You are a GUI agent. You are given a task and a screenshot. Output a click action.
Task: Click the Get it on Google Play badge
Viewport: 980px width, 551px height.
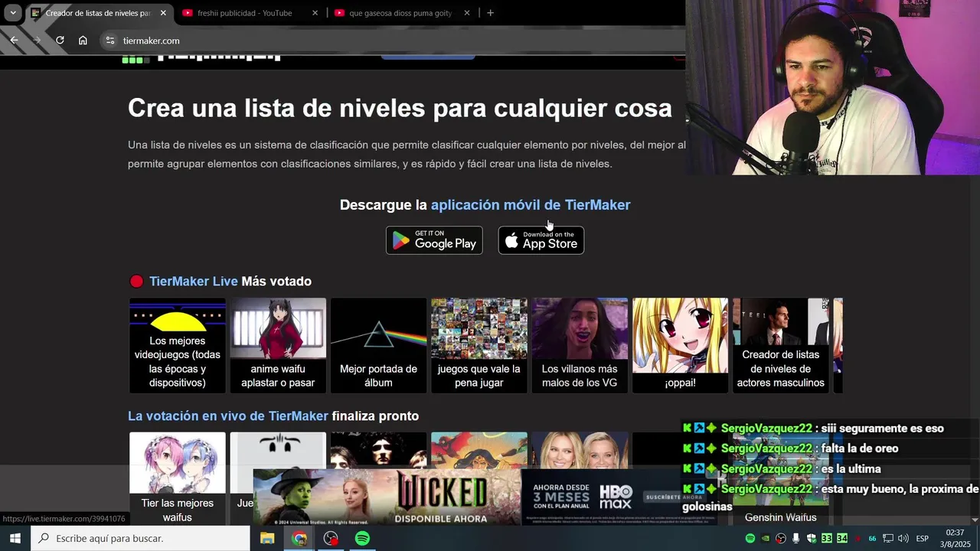click(x=434, y=240)
